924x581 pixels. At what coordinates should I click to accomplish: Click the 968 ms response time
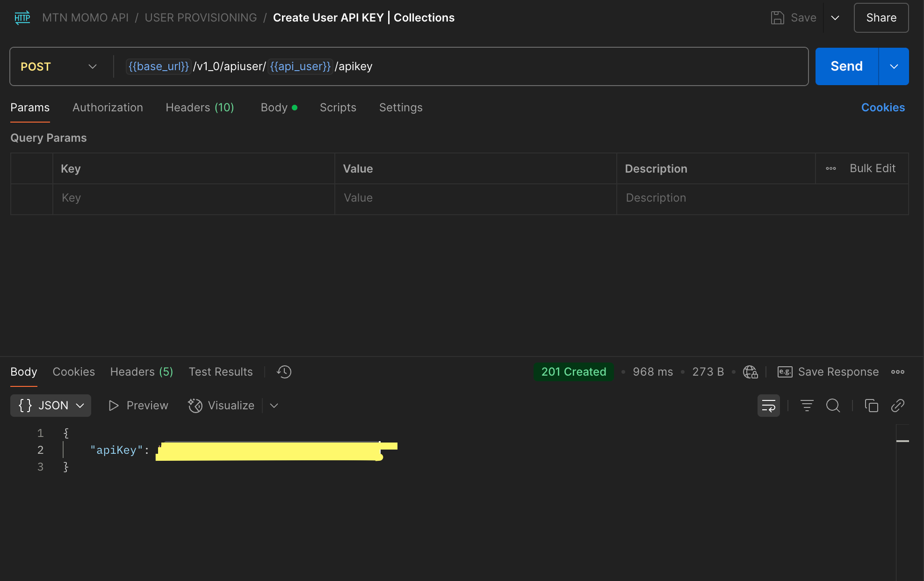pyautogui.click(x=652, y=372)
